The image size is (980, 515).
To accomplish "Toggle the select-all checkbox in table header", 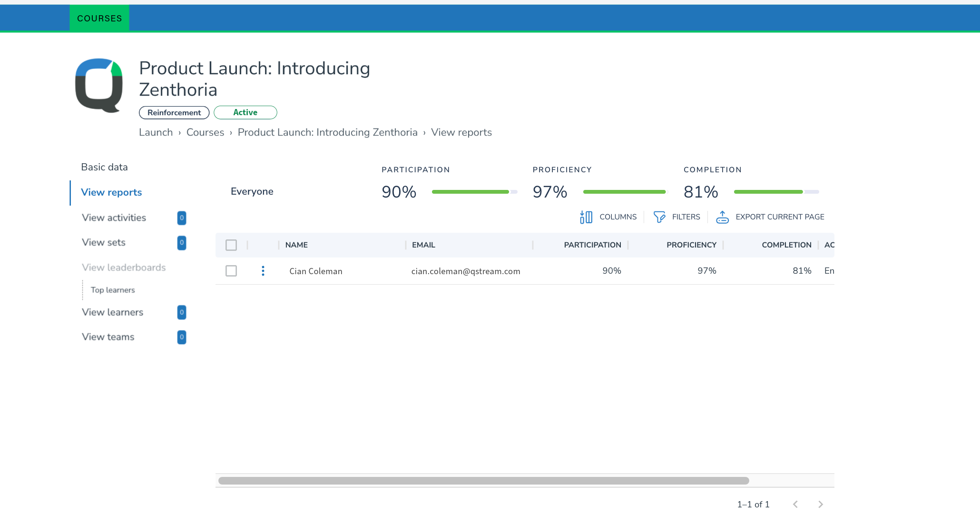I will [231, 245].
